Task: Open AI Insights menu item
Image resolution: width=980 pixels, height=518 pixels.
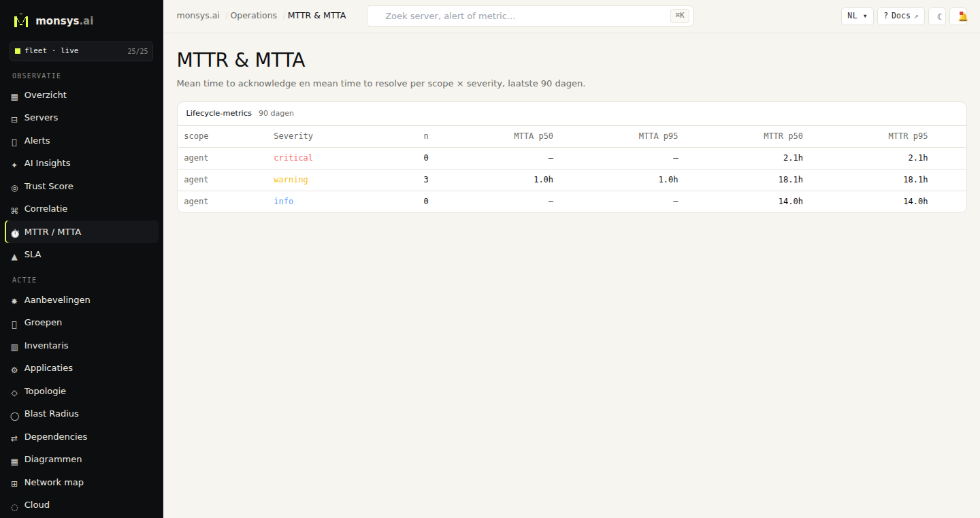Action: pyautogui.click(x=81, y=163)
